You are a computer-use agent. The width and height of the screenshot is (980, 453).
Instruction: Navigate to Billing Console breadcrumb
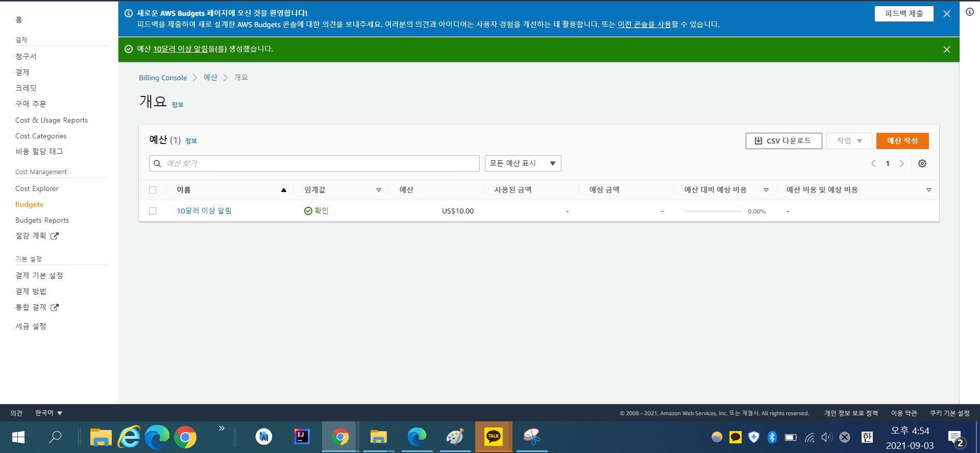163,78
